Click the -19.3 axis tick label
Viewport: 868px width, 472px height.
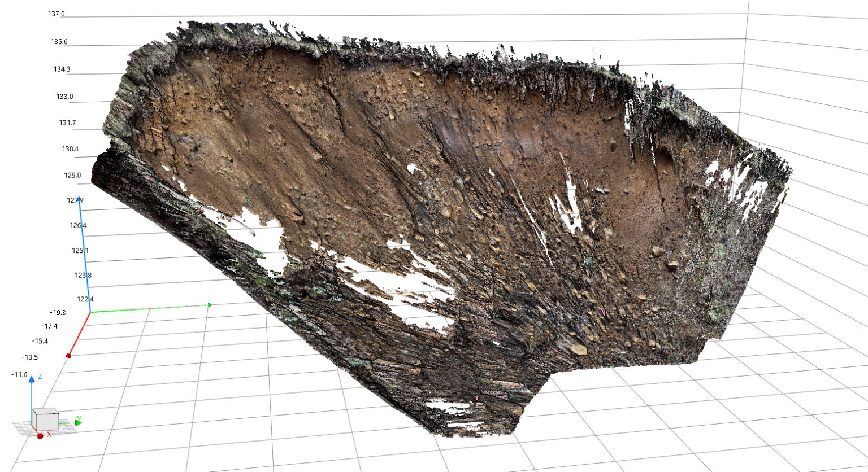[58, 312]
